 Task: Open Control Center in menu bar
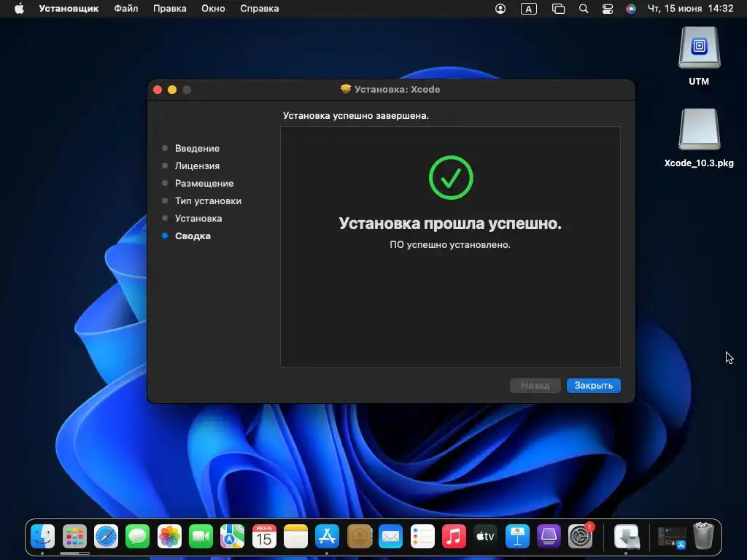(608, 9)
